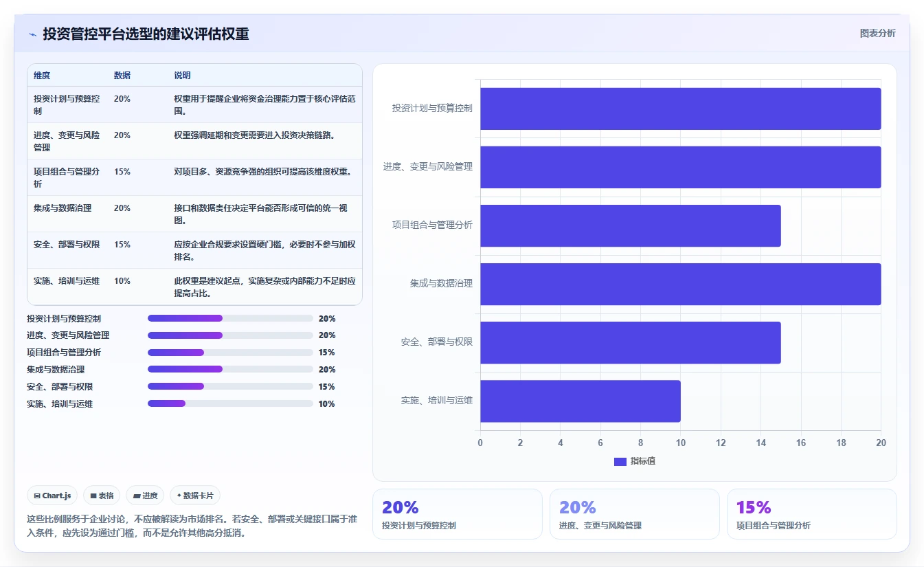Select the 数据卡片 tag chip
The width and height of the screenshot is (924, 567).
pos(195,496)
